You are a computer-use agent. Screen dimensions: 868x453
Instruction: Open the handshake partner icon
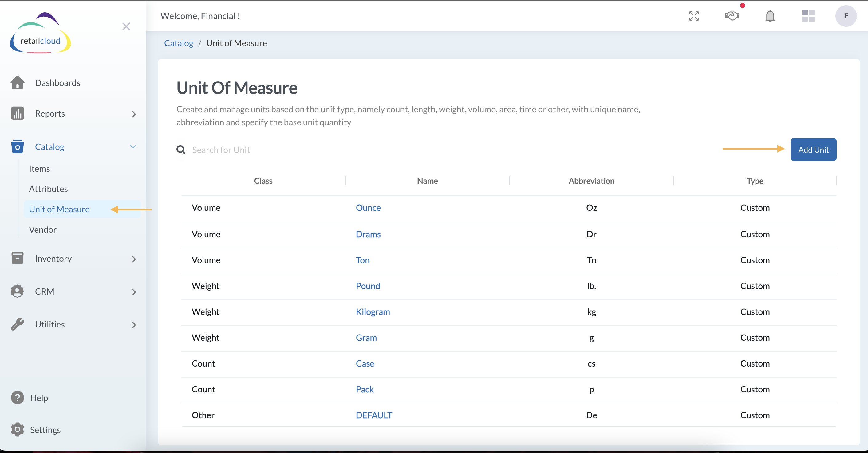point(732,16)
